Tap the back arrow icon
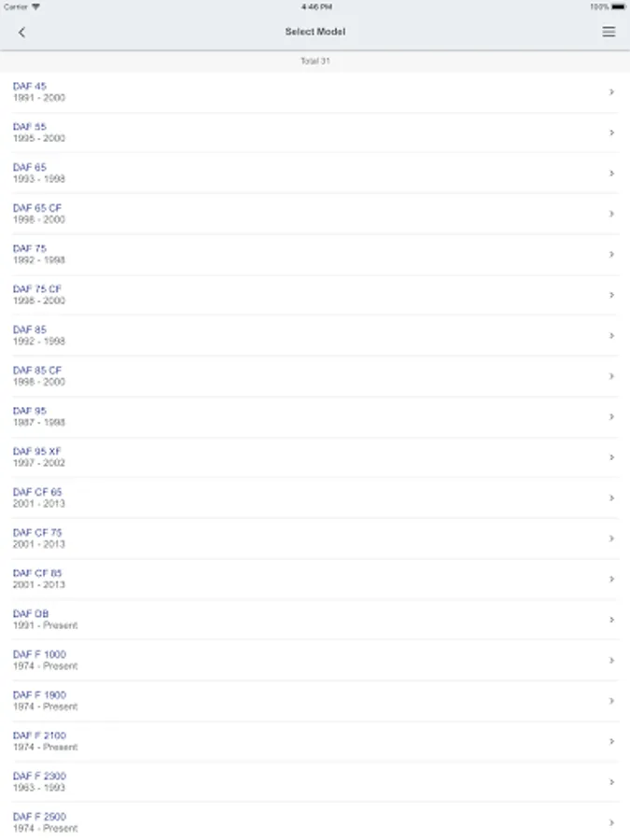This screenshot has width=630, height=840. coord(21,32)
